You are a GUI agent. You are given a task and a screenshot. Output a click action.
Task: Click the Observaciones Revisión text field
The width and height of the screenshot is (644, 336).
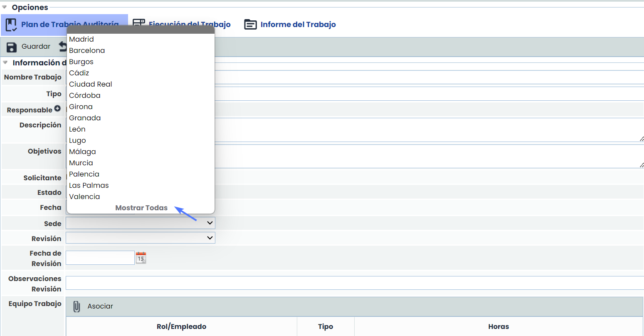(353, 283)
